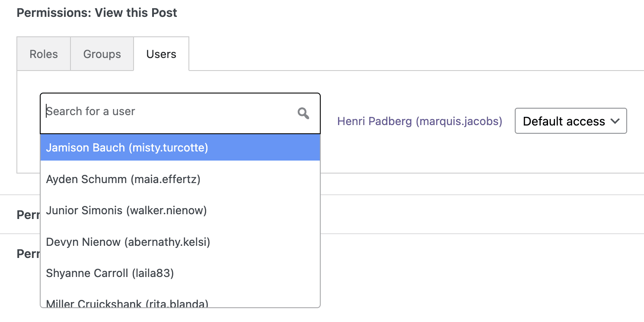Screen dimensions: 644x322
Task: Select the partially visible Miller Cruickshank entry
Action: tap(127, 303)
